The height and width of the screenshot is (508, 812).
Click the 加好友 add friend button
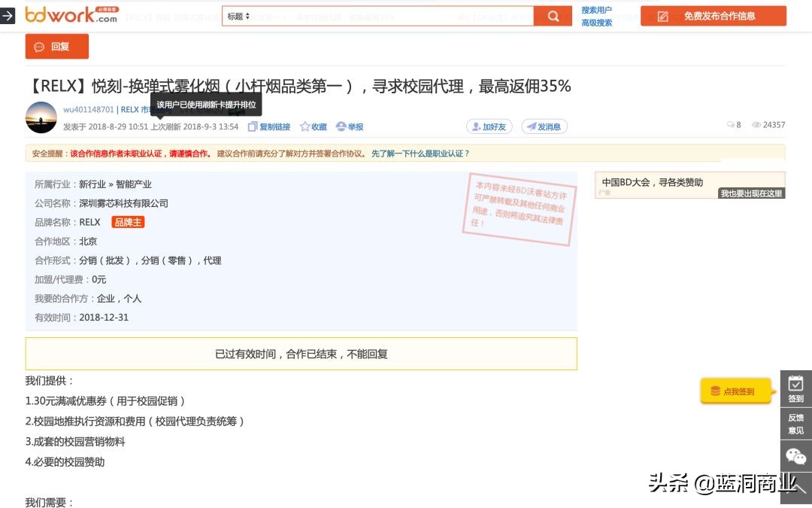[489, 126]
